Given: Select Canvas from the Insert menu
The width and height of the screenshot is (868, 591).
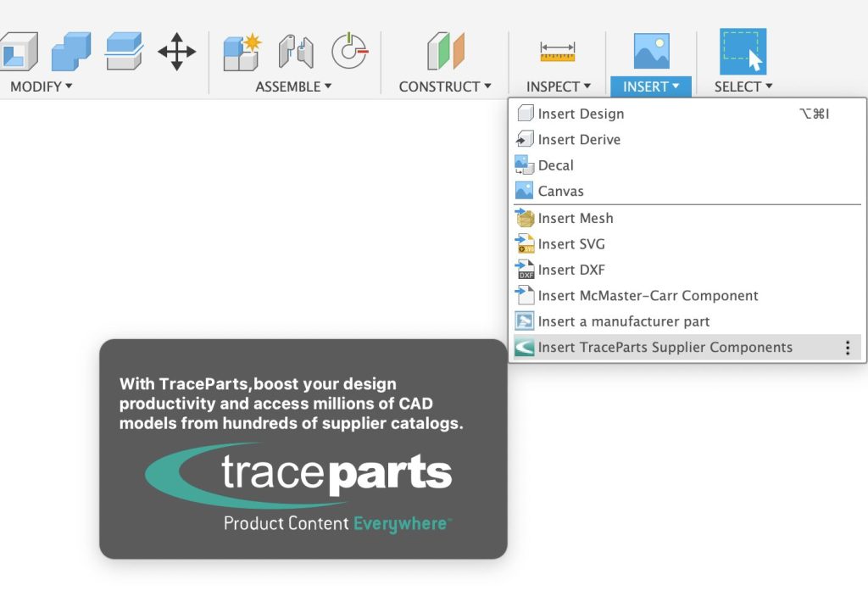Looking at the screenshot, I should pyautogui.click(x=687, y=191).
